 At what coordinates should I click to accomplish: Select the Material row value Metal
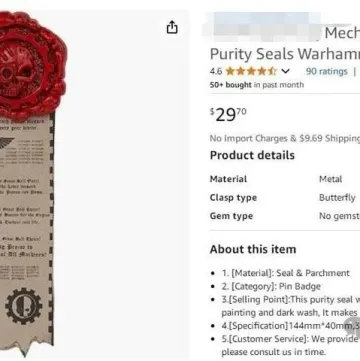(330, 179)
